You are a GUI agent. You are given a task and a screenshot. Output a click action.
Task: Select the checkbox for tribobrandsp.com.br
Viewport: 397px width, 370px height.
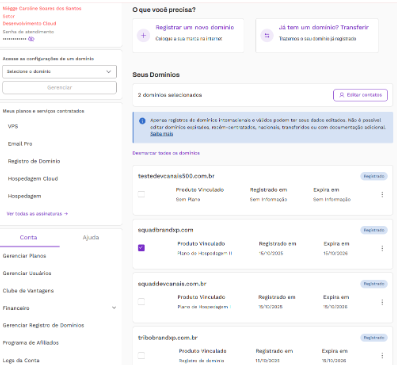pos(141,355)
